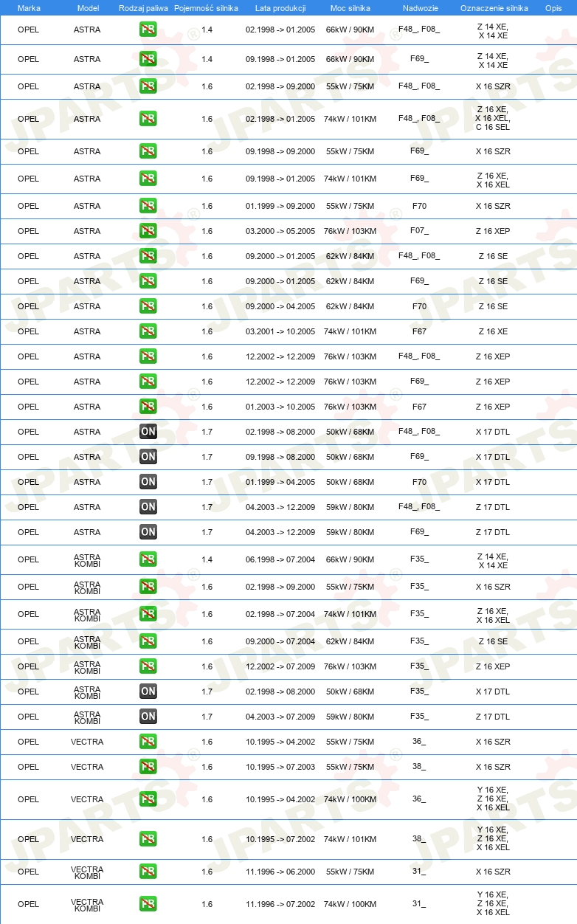
Task: Click the ON icon for ASTRA KOMBI 04.2003 -> 07.2009
Action: (148, 717)
